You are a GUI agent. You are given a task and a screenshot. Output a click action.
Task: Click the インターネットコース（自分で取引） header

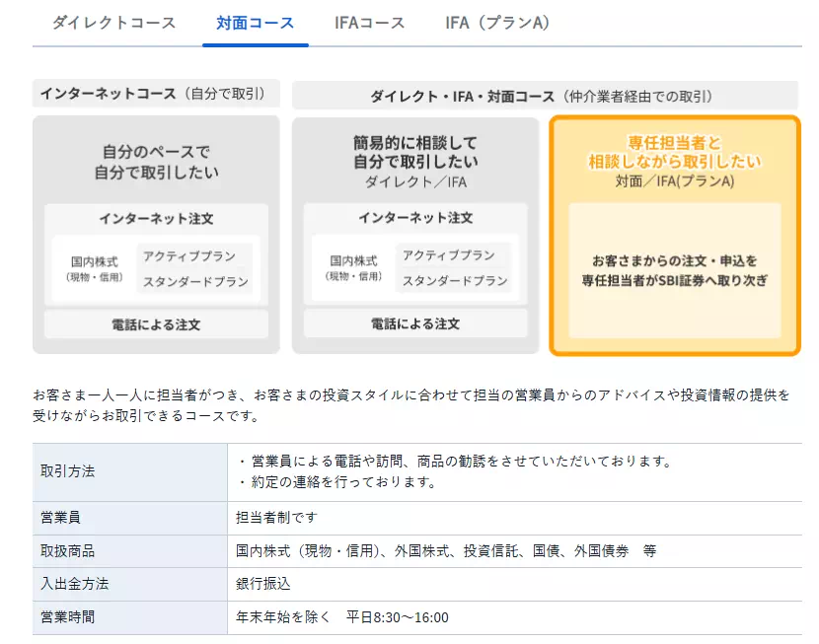point(156,94)
